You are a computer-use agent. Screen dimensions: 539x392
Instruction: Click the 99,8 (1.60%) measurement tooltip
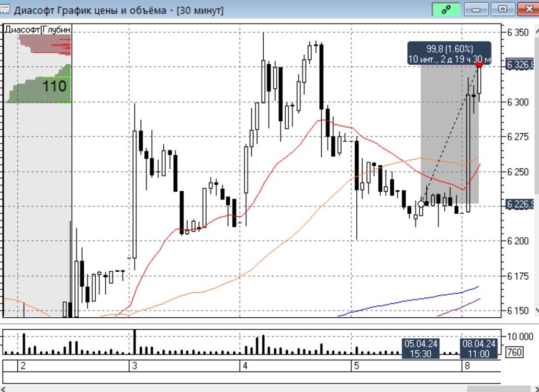coord(450,53)
